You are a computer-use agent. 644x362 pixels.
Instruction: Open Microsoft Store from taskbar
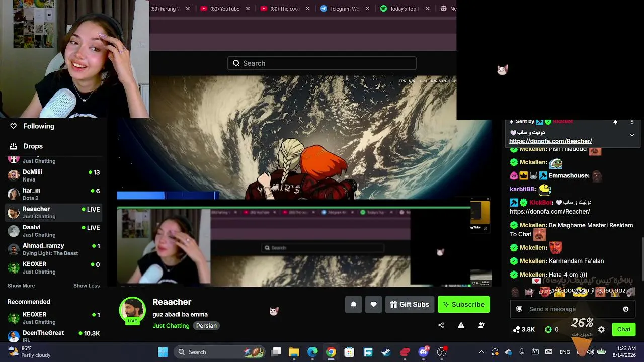click(x=349, y=352)
